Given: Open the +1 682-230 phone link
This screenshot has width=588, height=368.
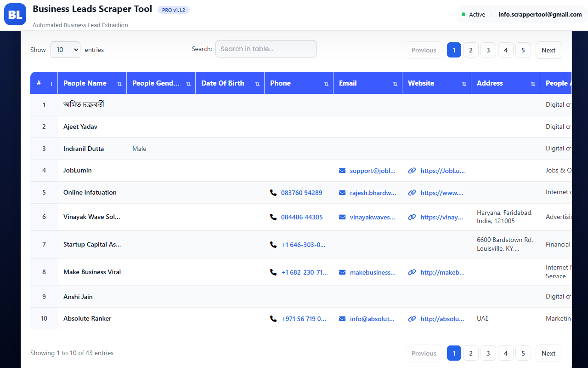Looking at the screenshot, I should (x=305, y=272).
